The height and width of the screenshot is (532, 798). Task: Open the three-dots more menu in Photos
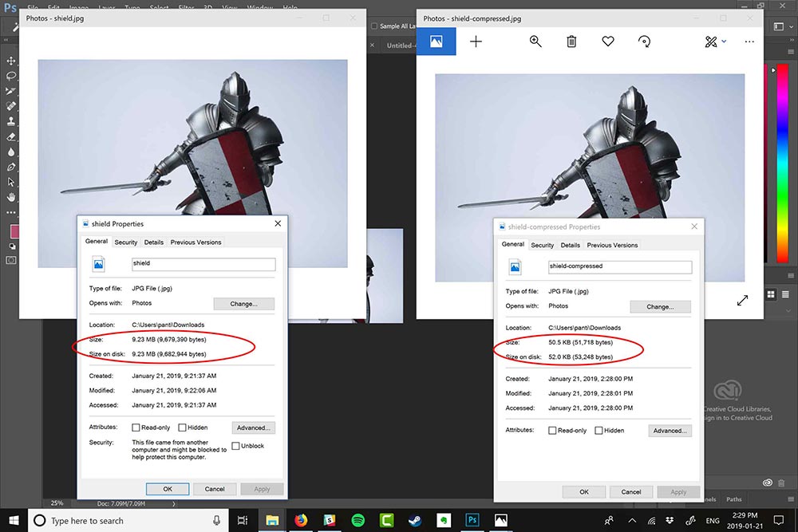tap(749, 41)
